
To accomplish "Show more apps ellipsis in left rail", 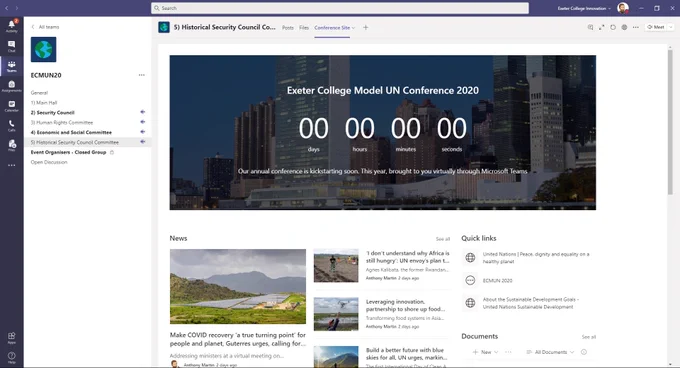I will pos(12,165).
